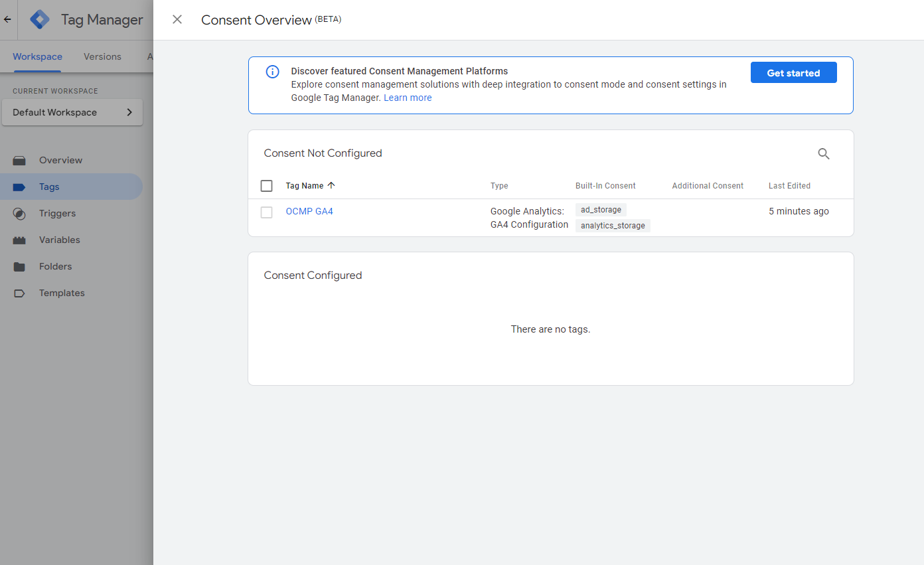Open Folders in the sidebar

pyautogui.click(x=71, y=266)
